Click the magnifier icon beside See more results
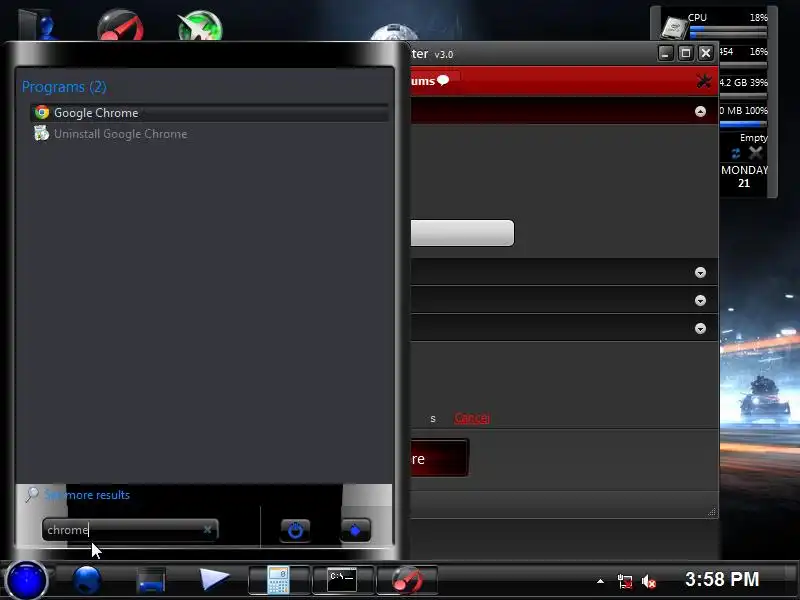Viewport: 800px width, 600px height. tap(32, 494)
